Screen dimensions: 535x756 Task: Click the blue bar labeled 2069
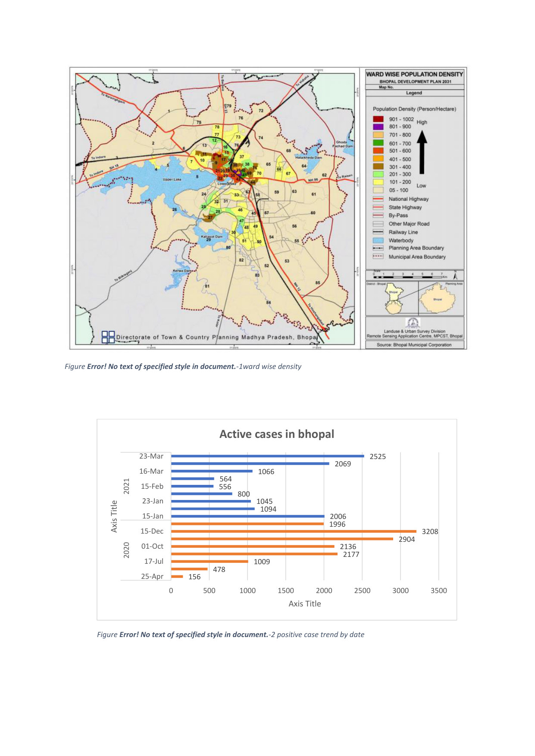[250, 464]
